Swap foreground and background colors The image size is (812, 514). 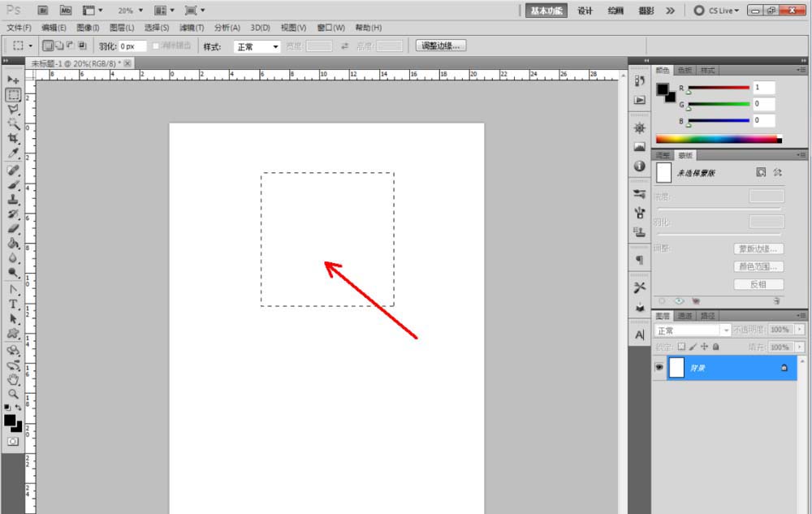(x=19, y=408)
